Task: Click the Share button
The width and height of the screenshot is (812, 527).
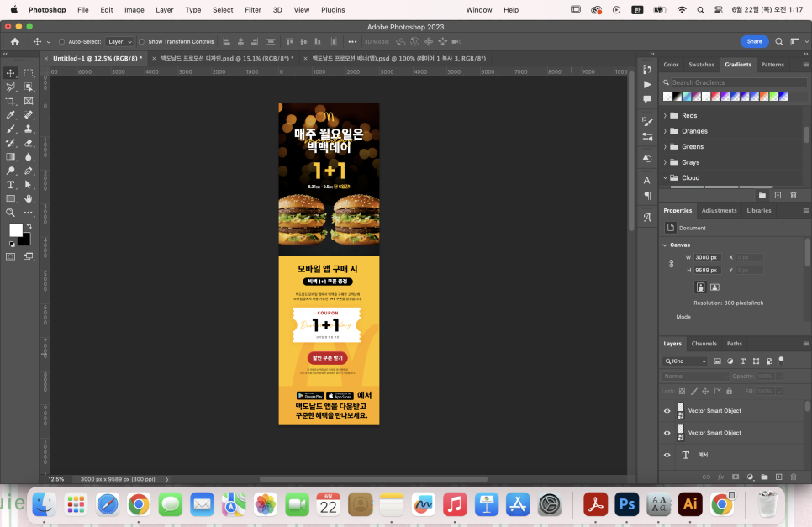Action: tap(754, 41)
